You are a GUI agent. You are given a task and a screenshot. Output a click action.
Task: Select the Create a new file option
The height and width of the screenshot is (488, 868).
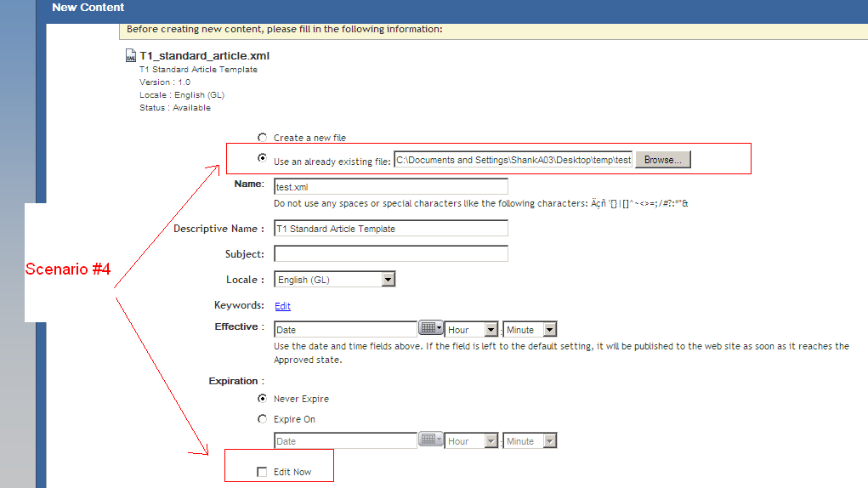263,137
